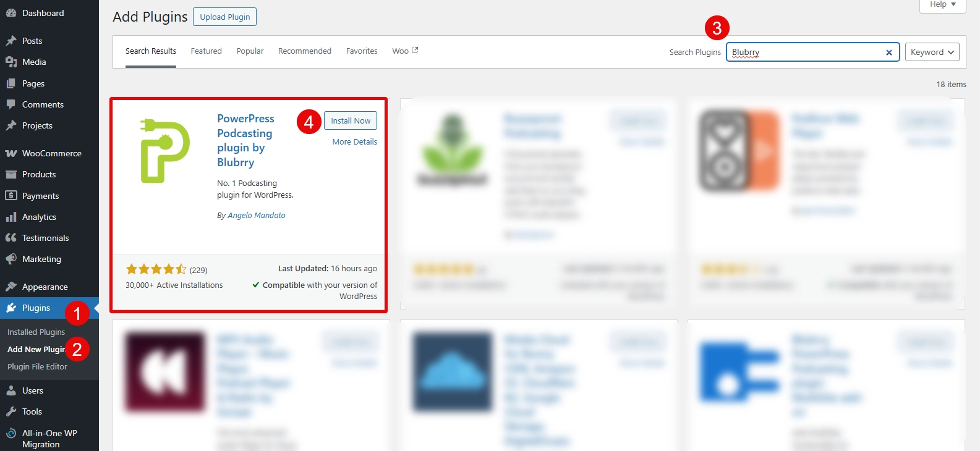
Task: Click the Projects pin icon
Action: tap(11, 125)
